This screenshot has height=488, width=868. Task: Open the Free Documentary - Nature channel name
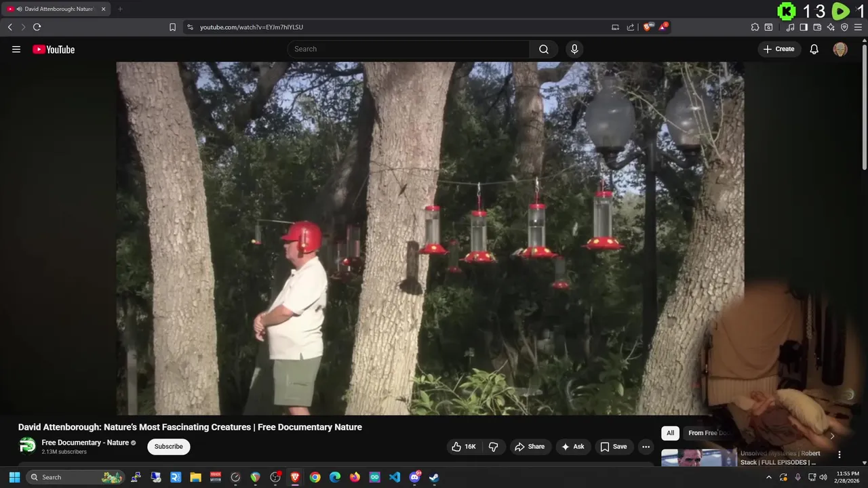pyautogui.click(x=85, y=443)
